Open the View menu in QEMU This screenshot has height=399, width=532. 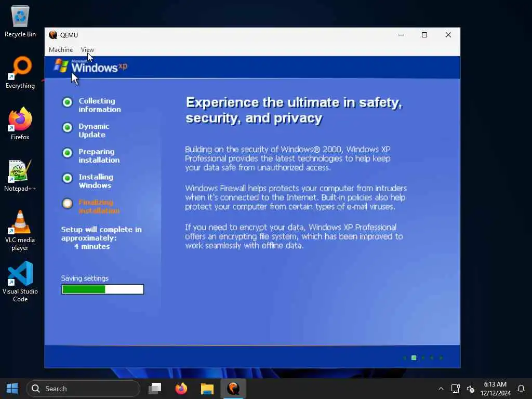click(87, 49)
